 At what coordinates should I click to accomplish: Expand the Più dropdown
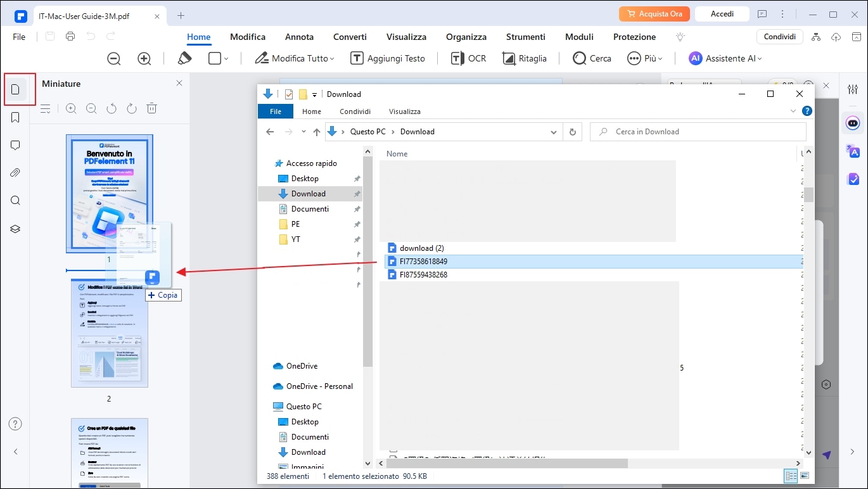pyautogui.click(x=660, y=59)
